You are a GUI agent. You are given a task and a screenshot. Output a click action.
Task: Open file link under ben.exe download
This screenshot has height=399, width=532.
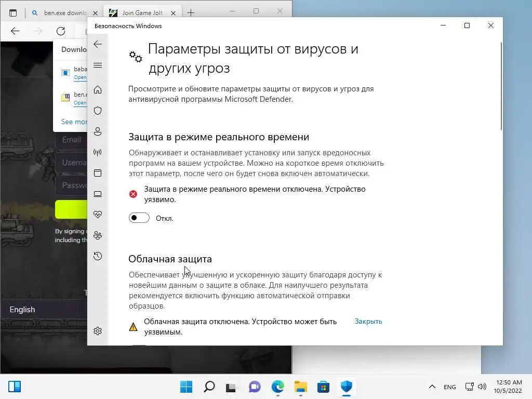[x=80, y=103]
